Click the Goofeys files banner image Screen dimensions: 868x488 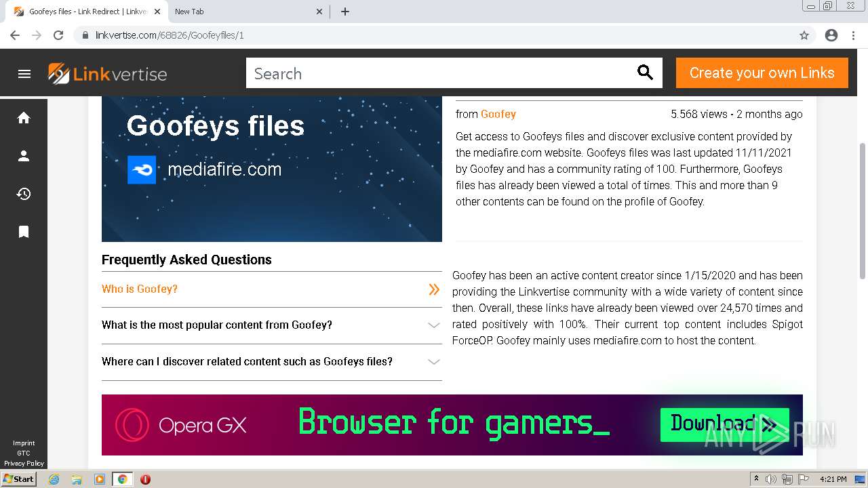click(x=272, y=169)
